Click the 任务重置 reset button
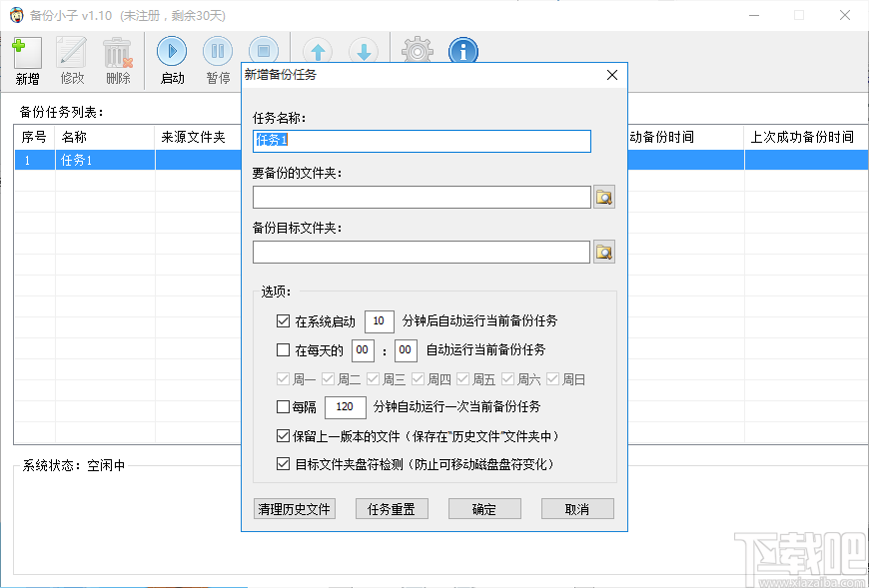 click(392, 508)
